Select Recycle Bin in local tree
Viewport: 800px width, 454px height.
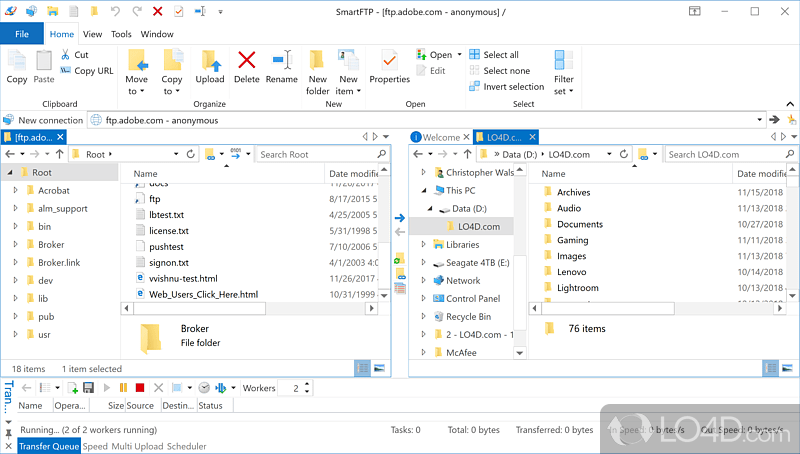pyautogui.click(x=468, y=316)
